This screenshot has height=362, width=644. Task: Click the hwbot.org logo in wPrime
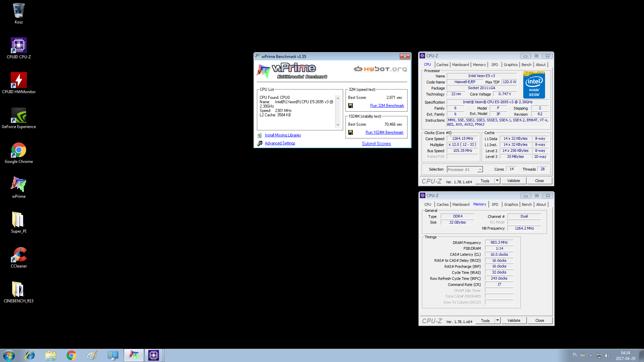tap(380, 69)
